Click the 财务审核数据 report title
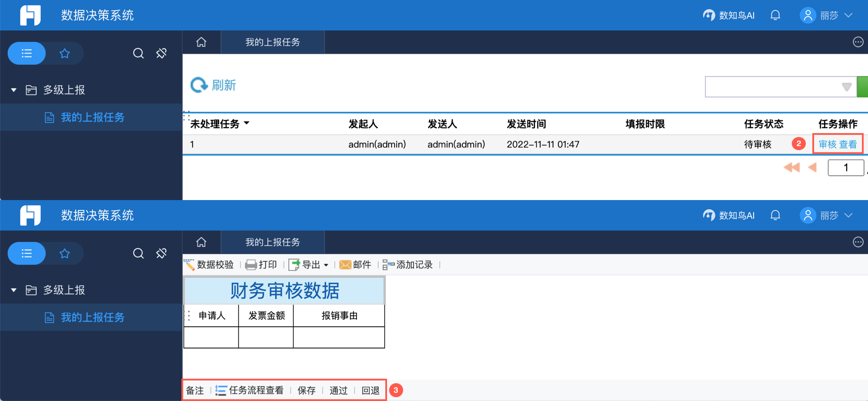The width and height of the screenshot is (868, 401). (284, 291)
